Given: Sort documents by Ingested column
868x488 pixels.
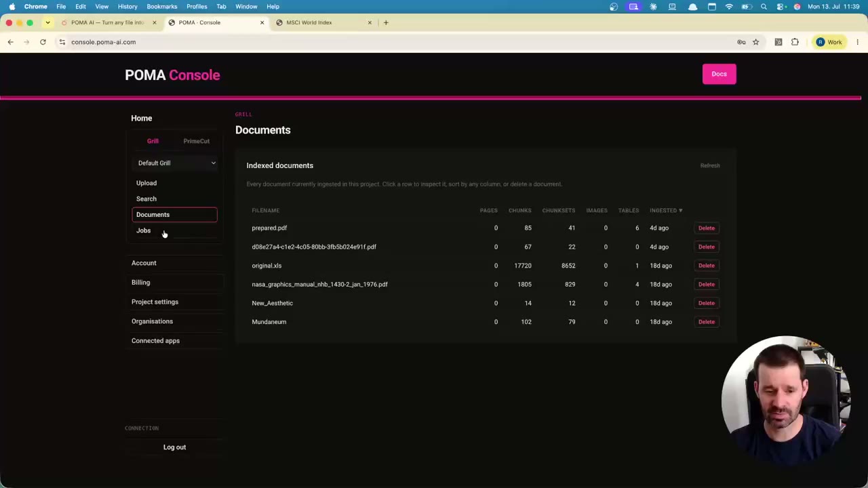Looking at the screenshot, I should [666, 210].
